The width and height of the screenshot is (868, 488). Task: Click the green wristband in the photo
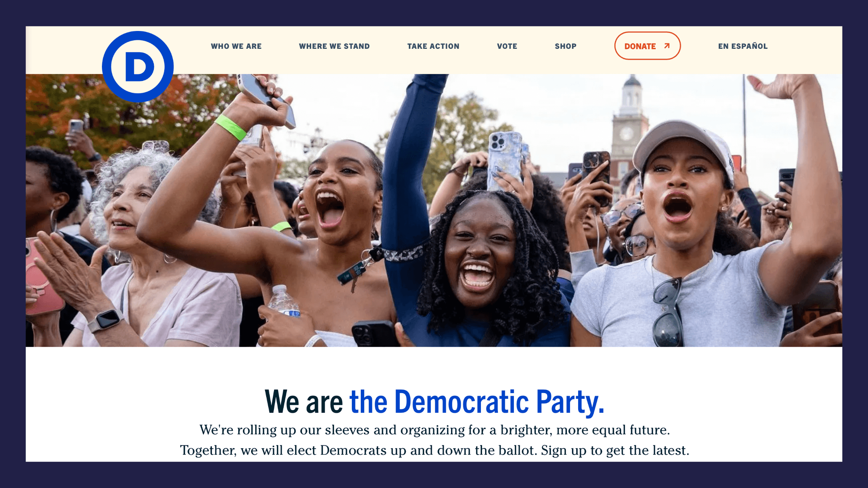tap(231, 127)
